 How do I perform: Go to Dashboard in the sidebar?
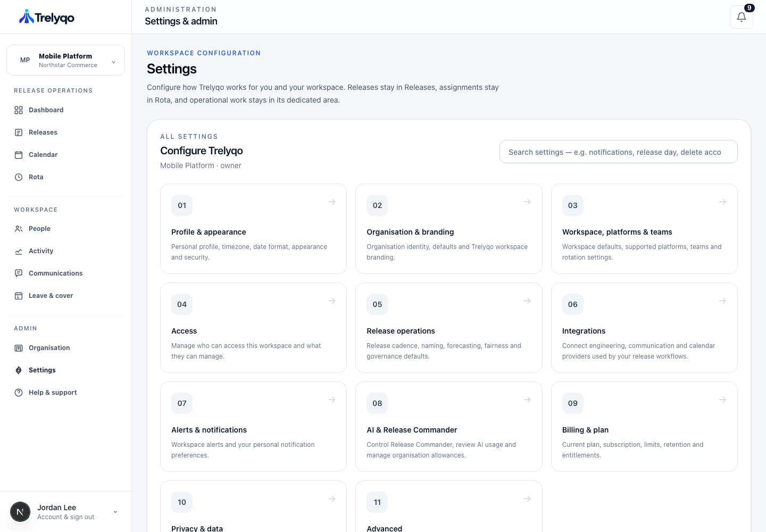[x=66, y=110]
